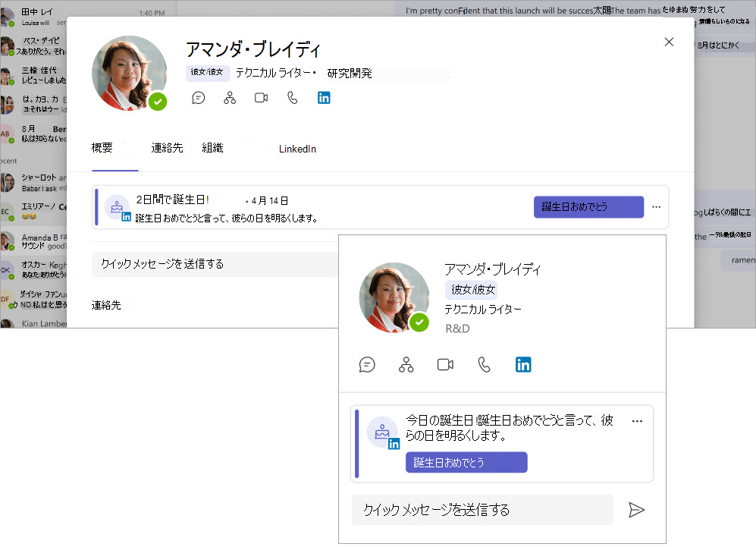Click R&D department text in small popup
Screen dimensions: 756x547
457,329
